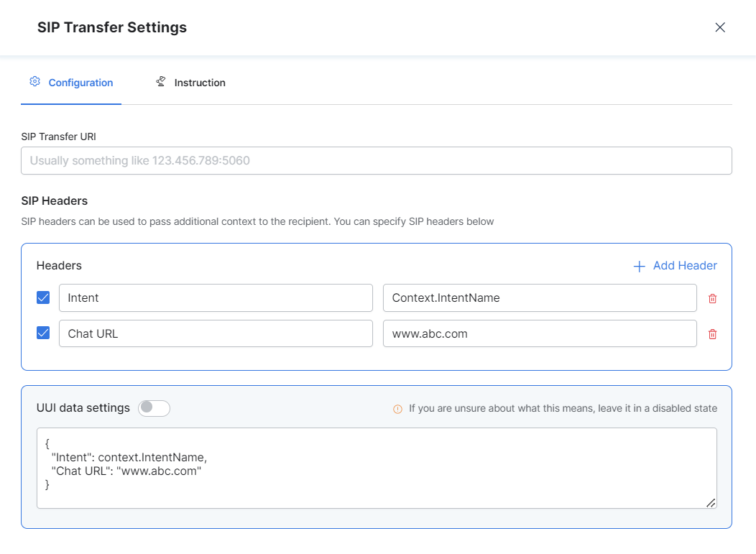Click the instruction icon beside the Instruction tab
The height and width of the screenshot is (554, 756).
[160, 82]
